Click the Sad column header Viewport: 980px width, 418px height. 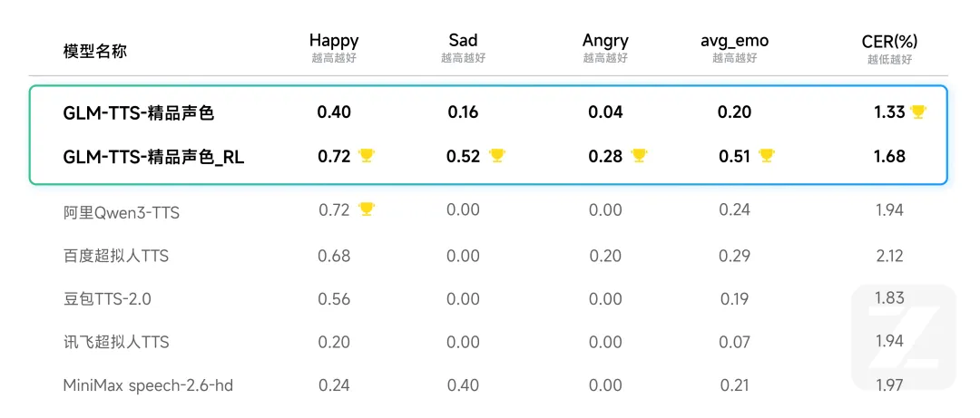(x=463, y=41)
